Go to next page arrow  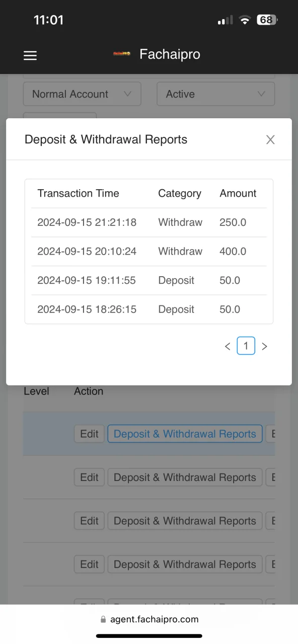[265, 346]
